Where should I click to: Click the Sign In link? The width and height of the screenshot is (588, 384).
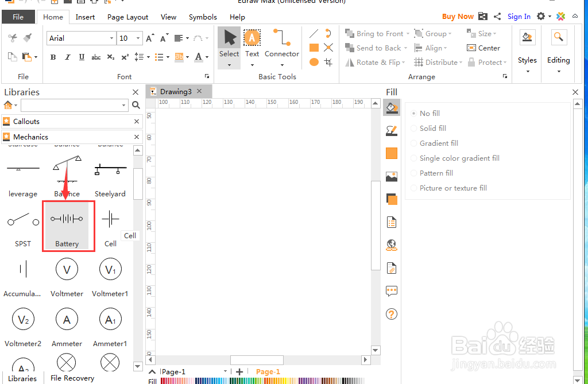point(519,17)
